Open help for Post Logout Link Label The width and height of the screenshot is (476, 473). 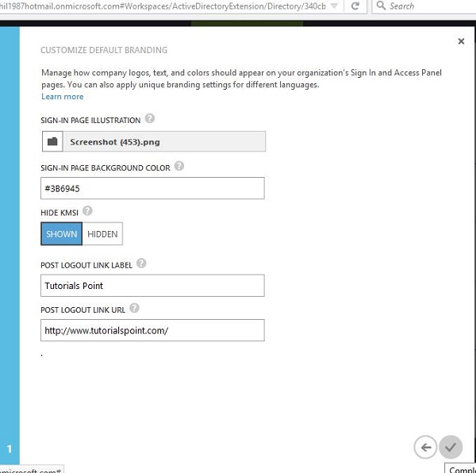(x=141, y=263)
